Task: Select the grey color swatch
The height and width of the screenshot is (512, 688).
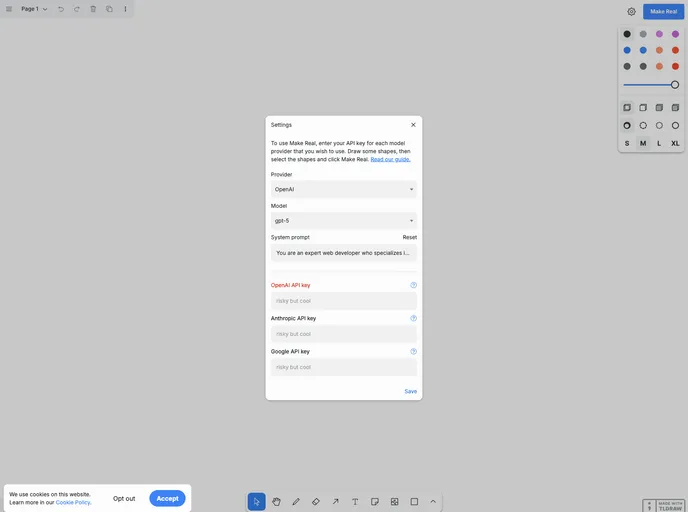Action: (x=643, y=34)
